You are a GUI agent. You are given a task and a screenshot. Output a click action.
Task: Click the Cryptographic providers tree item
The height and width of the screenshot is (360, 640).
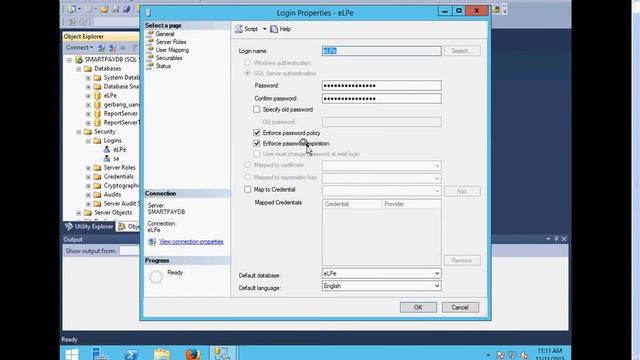(x=121, y=186)
